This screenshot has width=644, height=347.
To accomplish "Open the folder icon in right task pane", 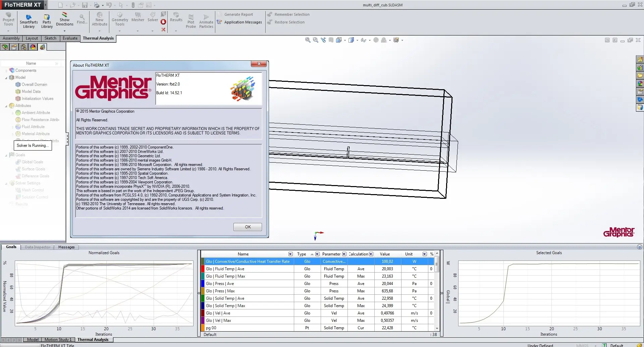I will coord(640,75).
